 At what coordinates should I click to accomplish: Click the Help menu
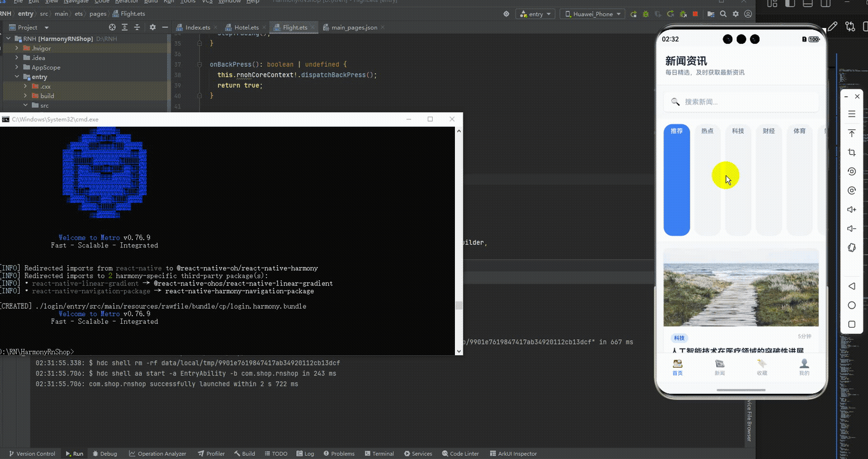(x=252, y=2)
